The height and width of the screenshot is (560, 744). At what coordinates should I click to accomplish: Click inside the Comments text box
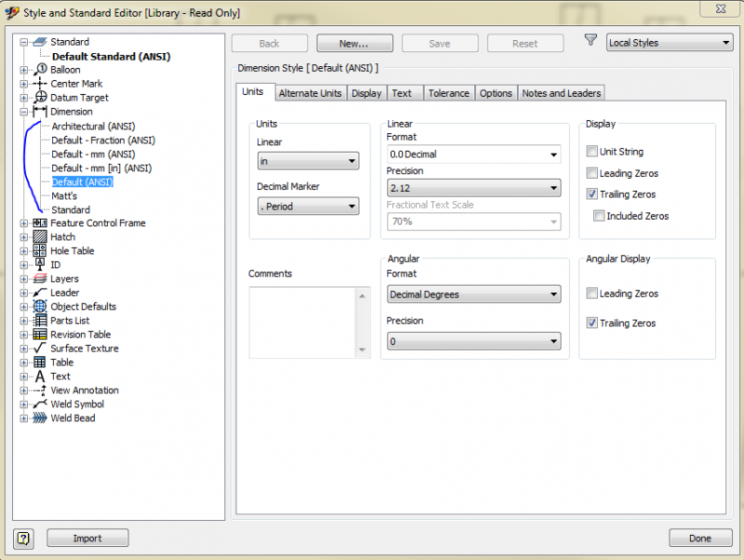[x=302, y=321]
